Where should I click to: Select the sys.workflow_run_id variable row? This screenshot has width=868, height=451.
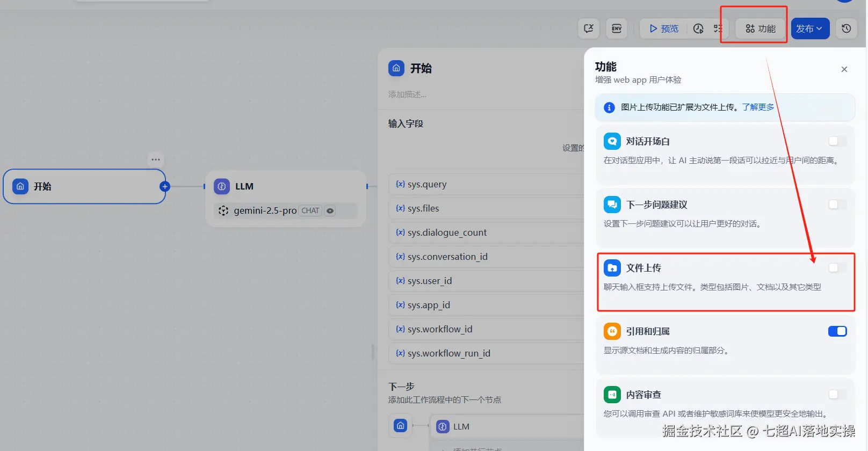click(x=486, y=353)
